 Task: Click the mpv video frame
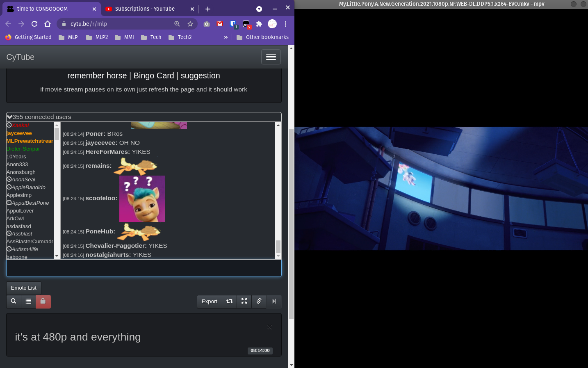click(x=441, y=188)
